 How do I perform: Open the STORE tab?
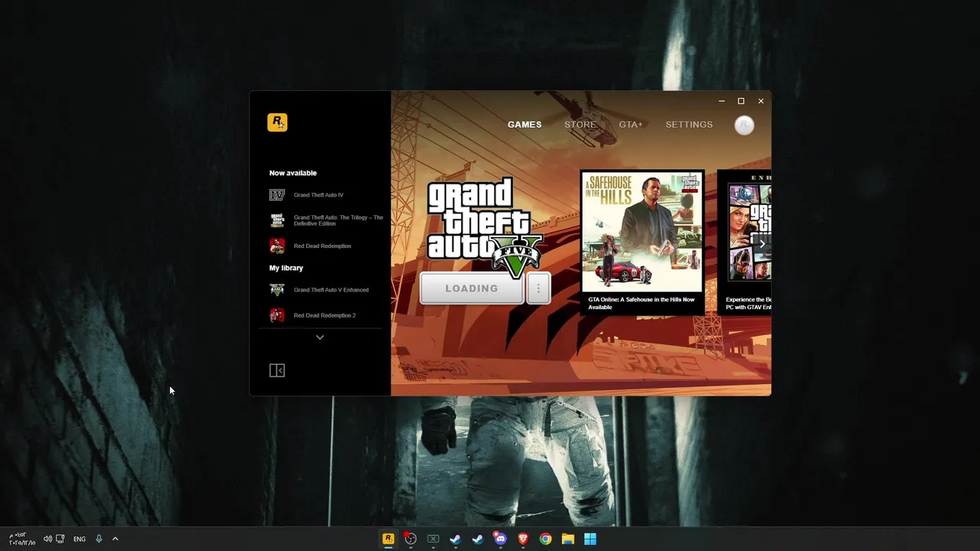click(x=580, y=125)
